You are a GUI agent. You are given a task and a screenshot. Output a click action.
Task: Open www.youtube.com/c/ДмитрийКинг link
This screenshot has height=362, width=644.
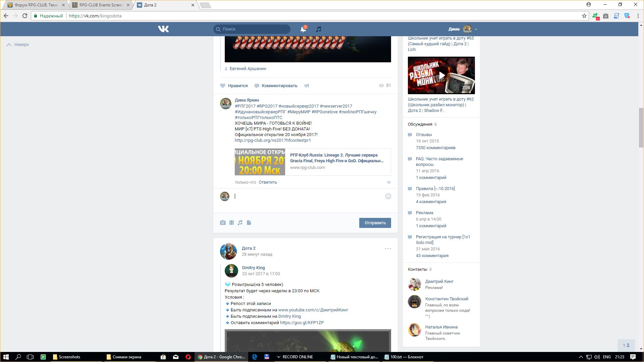[x=313, y=310]
